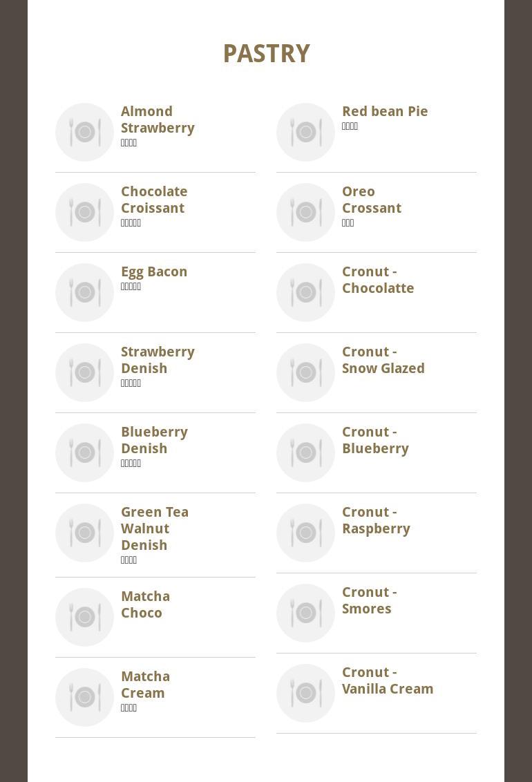Select the Chocolate Croissant dish image

tap(84, 212)
